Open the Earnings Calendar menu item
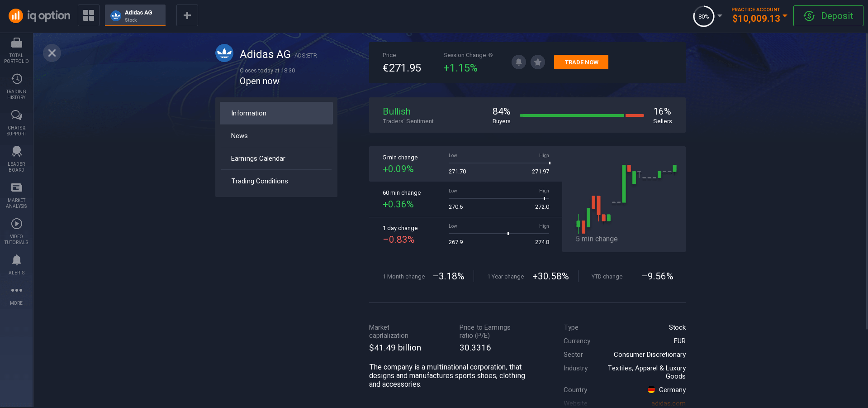This screenshot has width=868, height=408. click(276, 158)
